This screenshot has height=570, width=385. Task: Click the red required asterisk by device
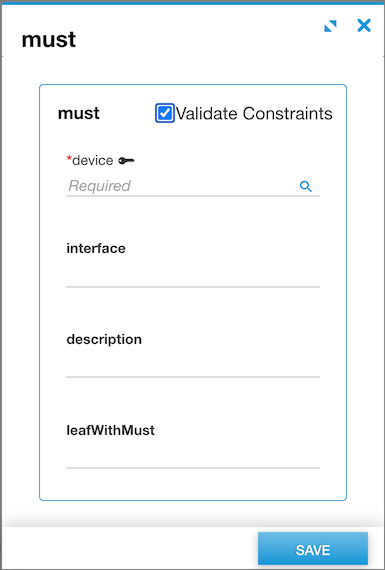pos(69,158)
